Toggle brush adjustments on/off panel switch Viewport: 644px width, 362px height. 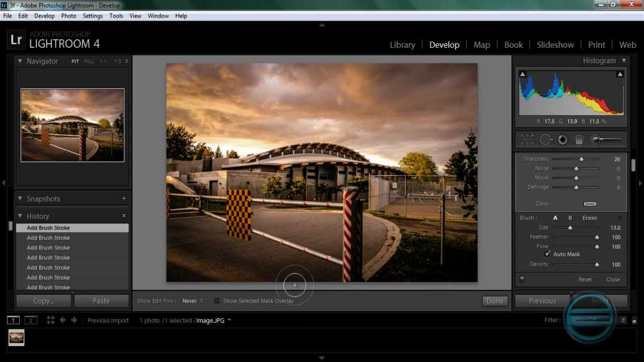[x=522, y=280]
